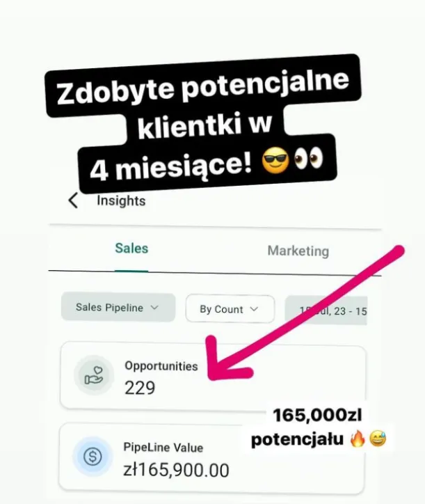Tap the back arrow beside Insights
This screenshot has height=504, width=425.
73,200
